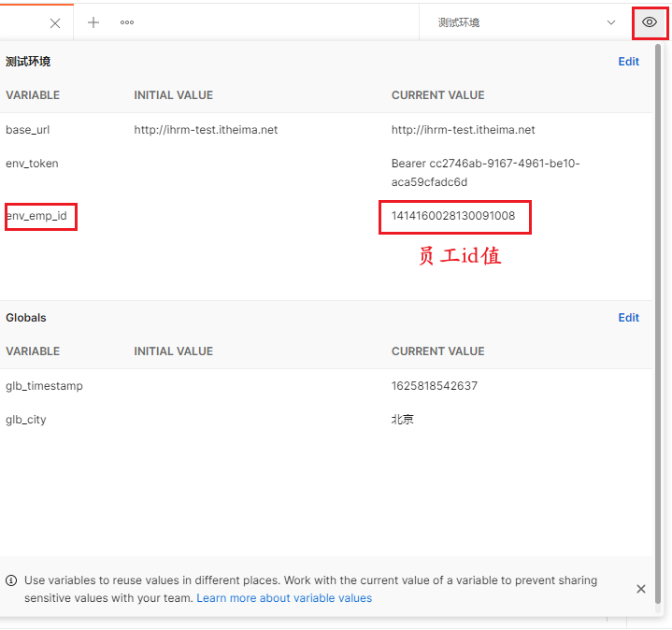Click the base_url current value
The width and height of the screenshot is (672, 630).
pyautogui.click(x=463, y=130)
